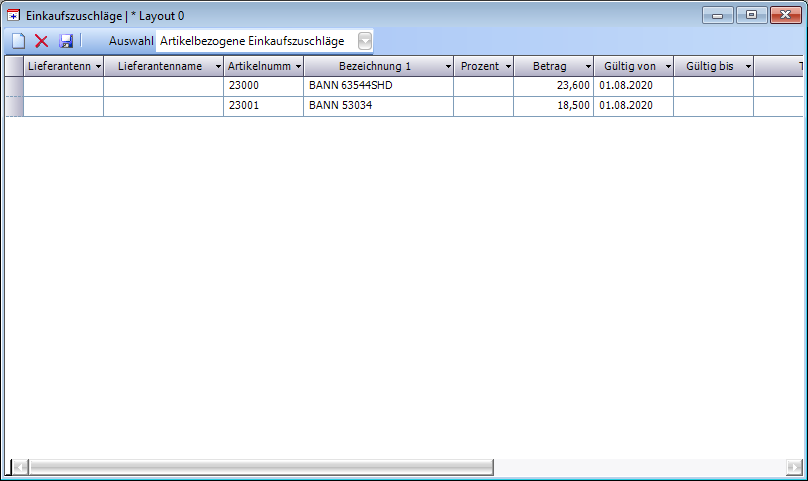Click the Artikelnummer column header
Viewport: 808px width, 481px height.
257,66
